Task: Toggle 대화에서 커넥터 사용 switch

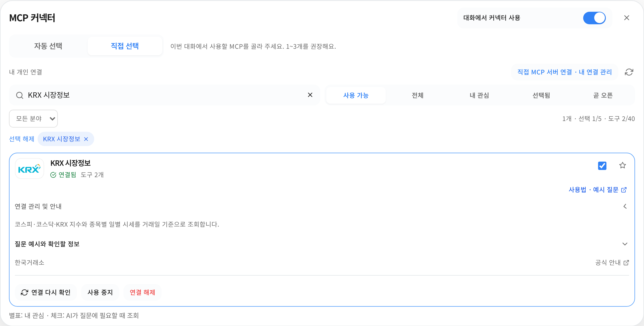Action: click(594, 18)
